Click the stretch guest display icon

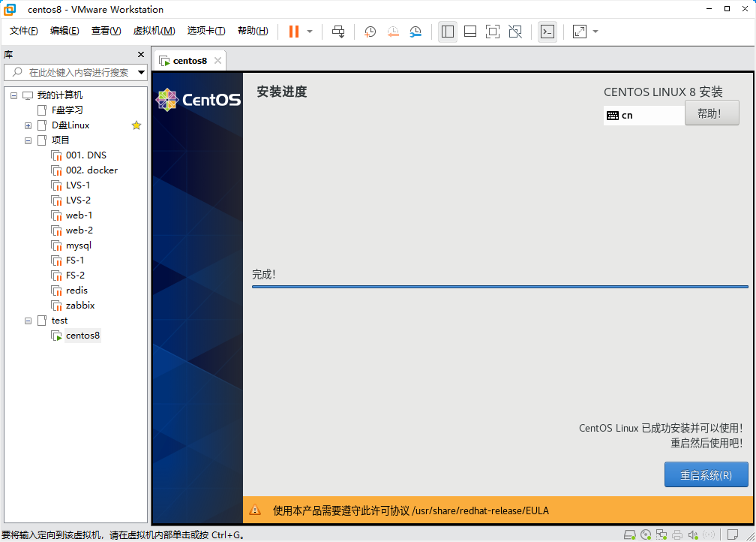579,32
